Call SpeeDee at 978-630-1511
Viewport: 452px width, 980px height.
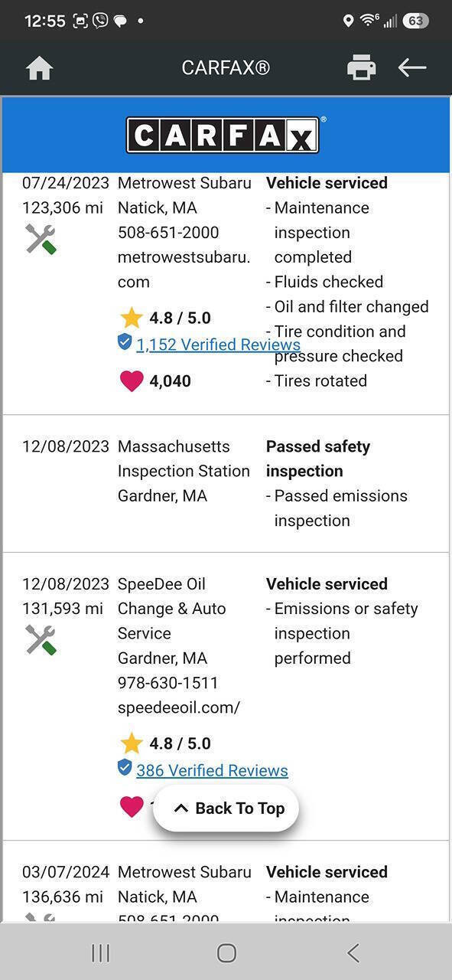[168, 683]
